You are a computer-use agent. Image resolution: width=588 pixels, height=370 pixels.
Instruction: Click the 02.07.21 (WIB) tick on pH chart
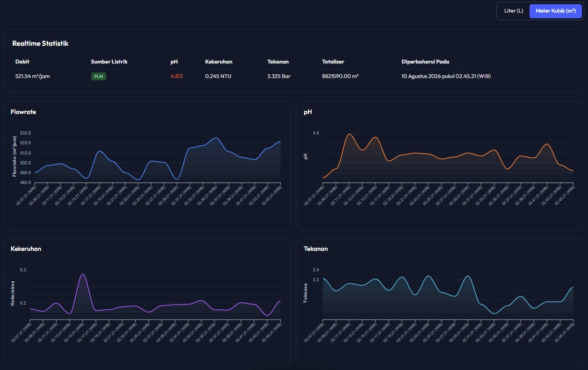click(314, 196)
